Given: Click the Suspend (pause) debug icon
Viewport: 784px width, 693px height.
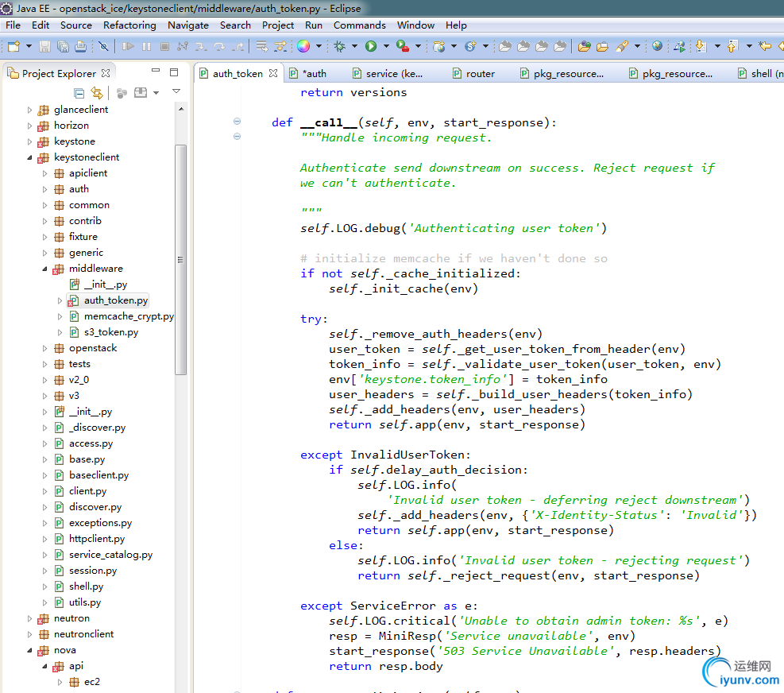Looking at the screenshot, I should point(146,47).
